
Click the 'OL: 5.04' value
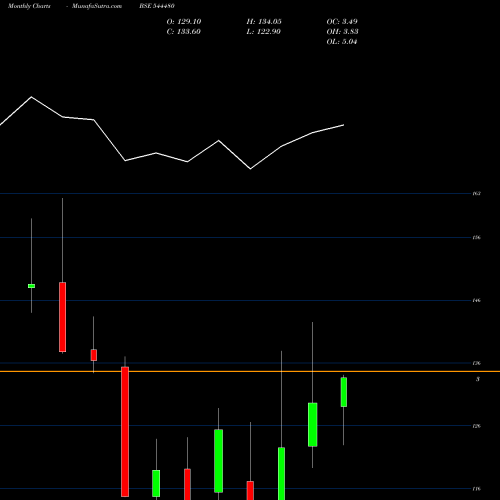tap(342, 42)
